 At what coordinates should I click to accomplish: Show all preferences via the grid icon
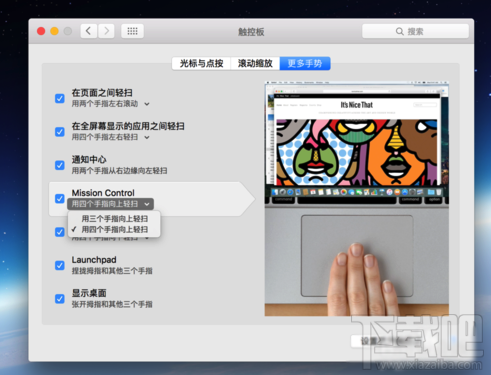(132, 31)
